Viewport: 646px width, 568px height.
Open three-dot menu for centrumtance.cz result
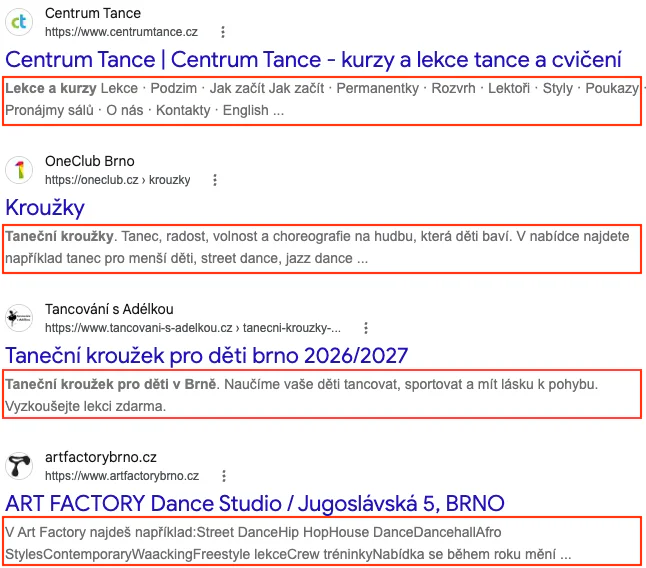point(223,32)
